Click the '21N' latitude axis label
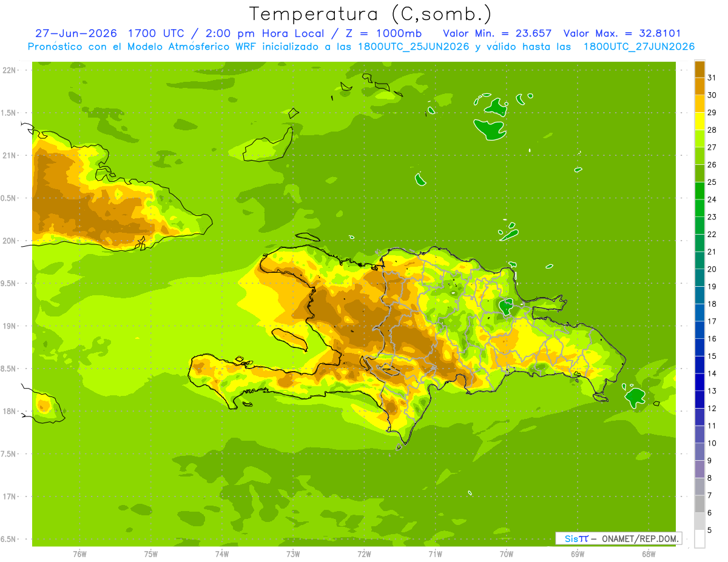The image size is (728, 562). [8, 155]
